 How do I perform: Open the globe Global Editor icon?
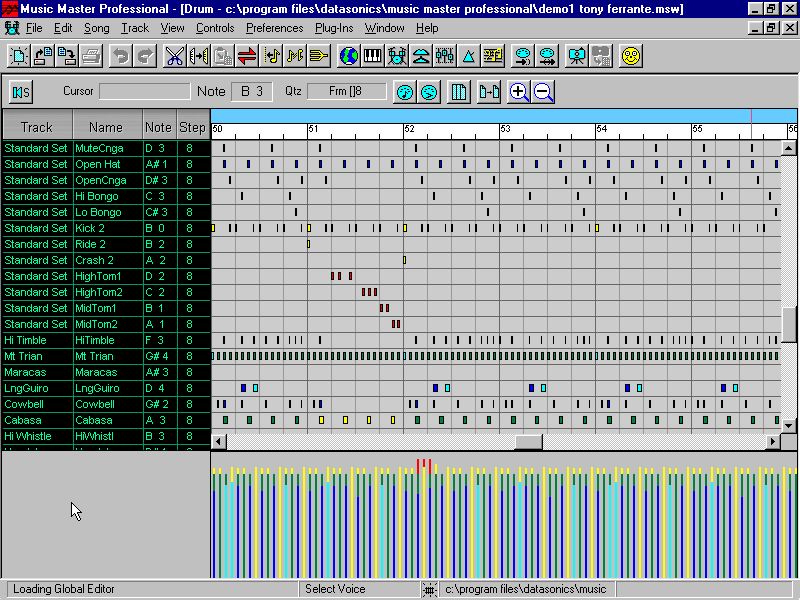[x=348, y=56]
